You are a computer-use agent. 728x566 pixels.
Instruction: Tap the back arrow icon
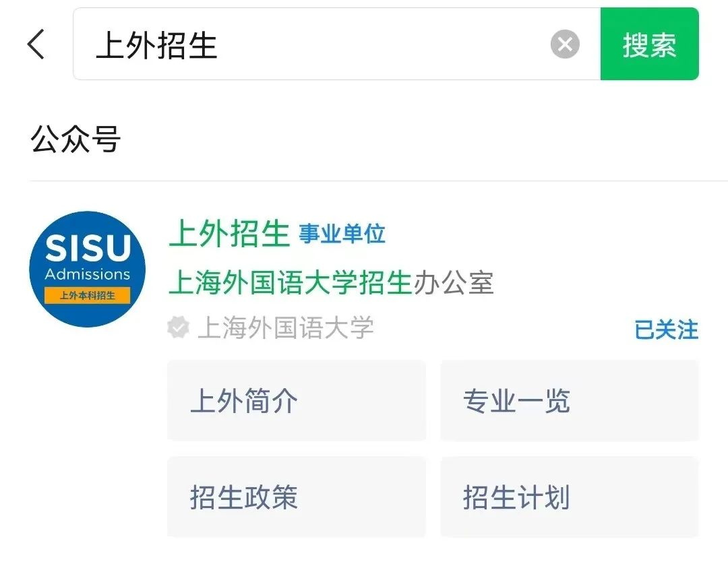point(36,44)
